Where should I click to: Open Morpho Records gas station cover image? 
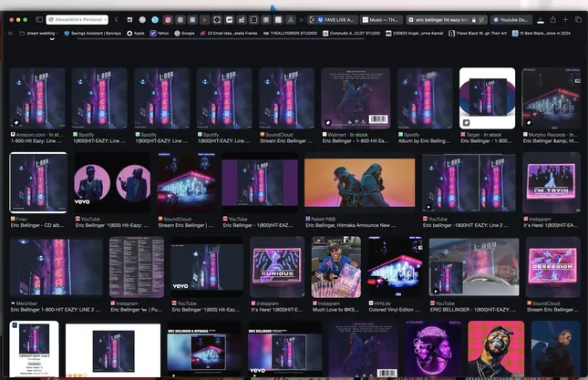(552, 98)
